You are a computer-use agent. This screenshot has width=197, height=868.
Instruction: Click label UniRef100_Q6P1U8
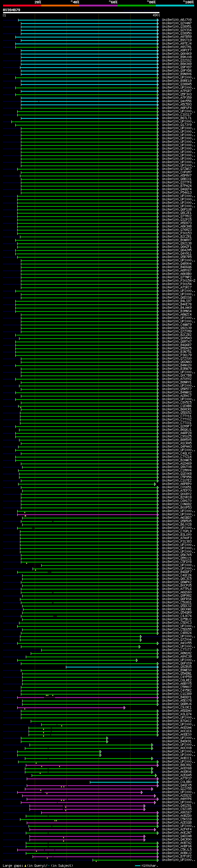click(177, 209)
